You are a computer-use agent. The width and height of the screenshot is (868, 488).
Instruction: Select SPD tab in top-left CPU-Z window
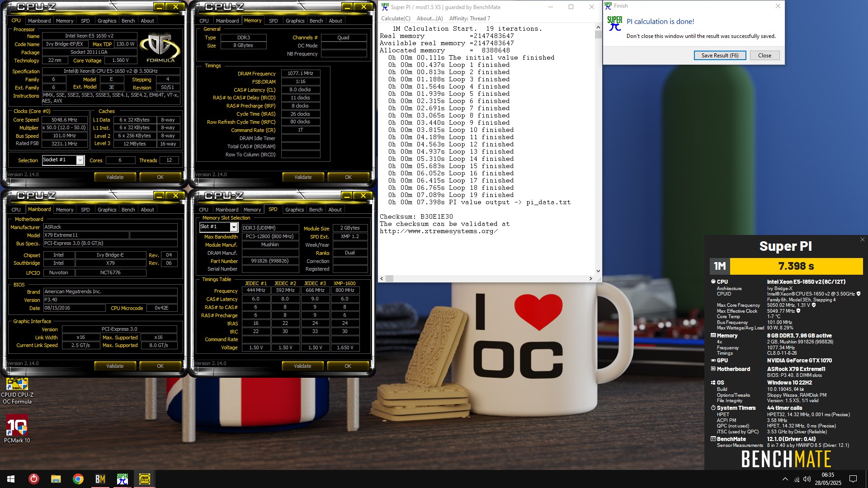pyautogui.click(x=85, y=21)
